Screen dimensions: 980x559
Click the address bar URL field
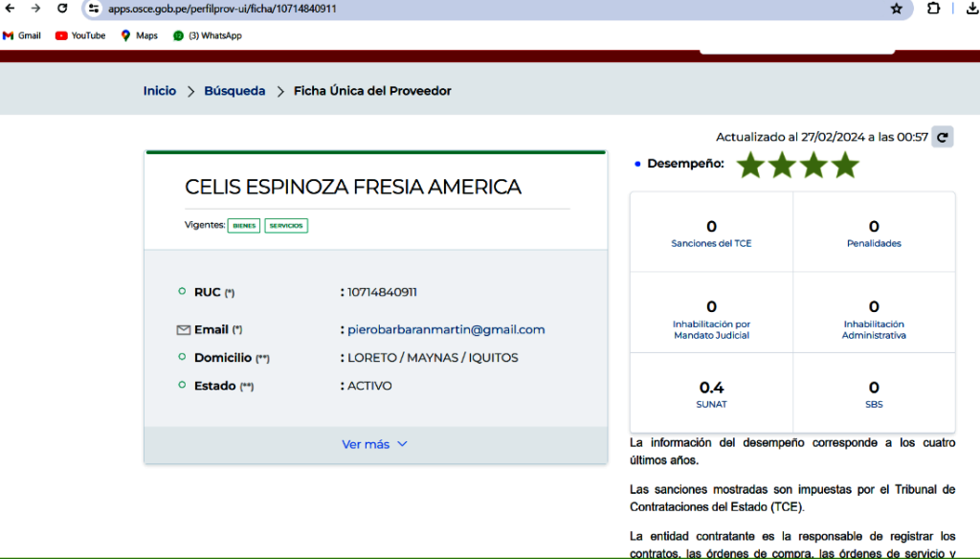(x=479, y=9)
